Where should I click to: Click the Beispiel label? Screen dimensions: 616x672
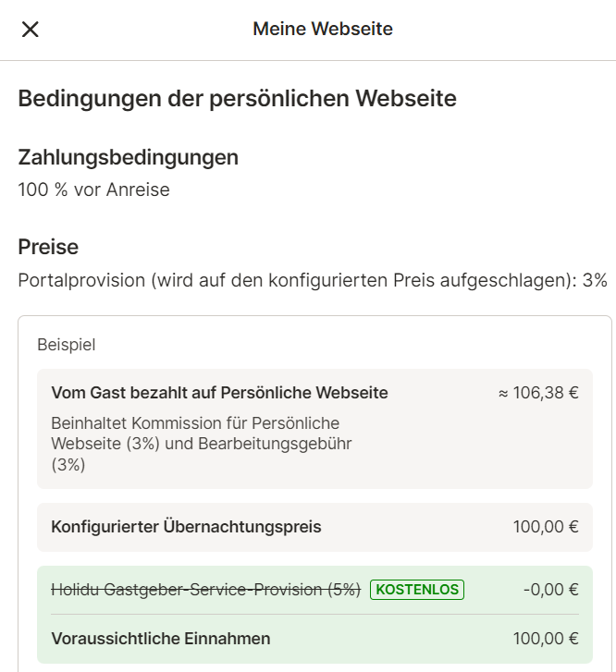click(x=66, y=345)
